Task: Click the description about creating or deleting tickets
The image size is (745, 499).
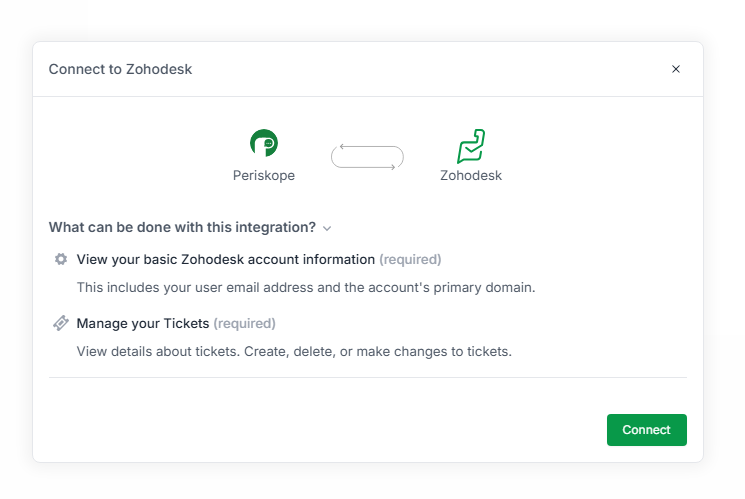Action: tap(294, 351)
